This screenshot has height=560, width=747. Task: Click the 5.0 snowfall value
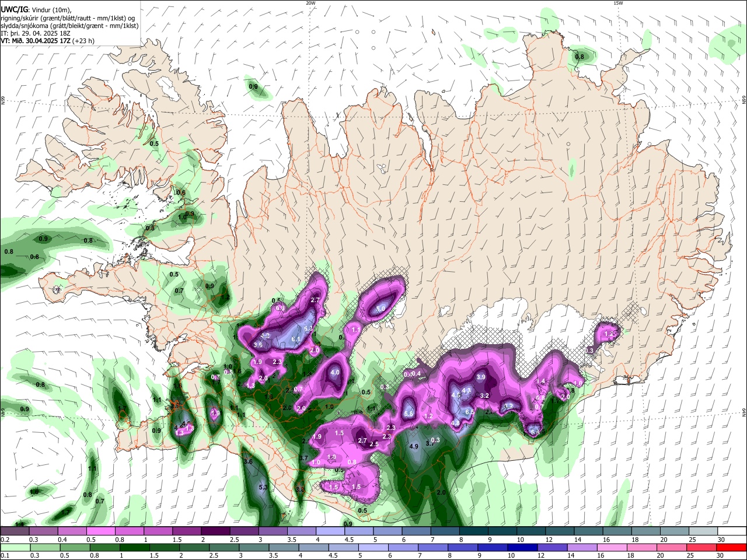pos(380,309)
